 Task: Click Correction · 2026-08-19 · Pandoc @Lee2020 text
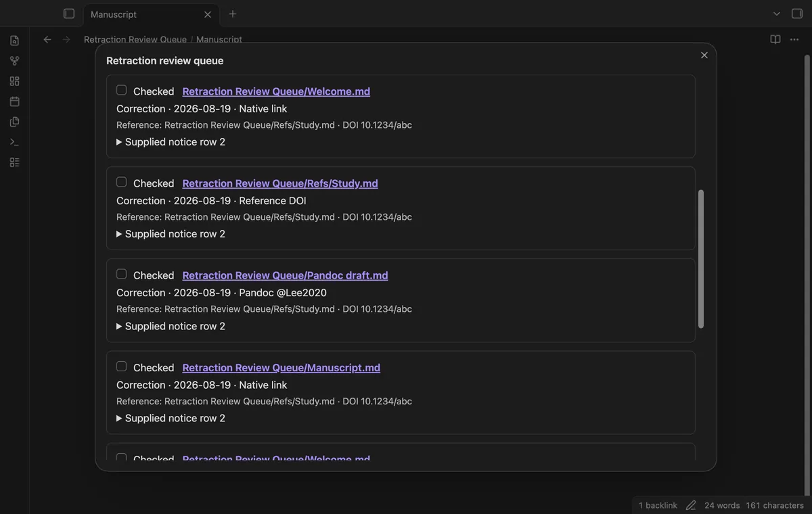[221, 293]
